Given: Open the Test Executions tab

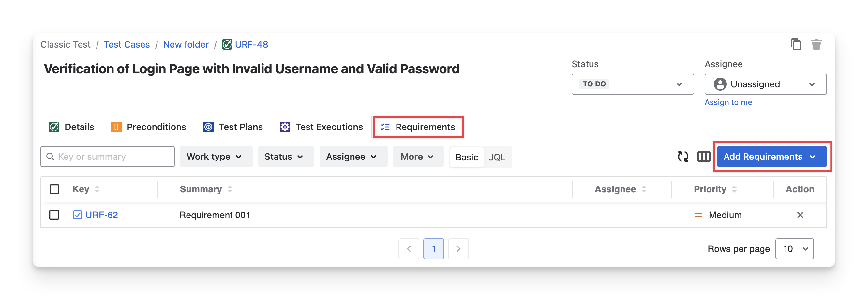Looking at the screenshot, I should click(321, 127).
